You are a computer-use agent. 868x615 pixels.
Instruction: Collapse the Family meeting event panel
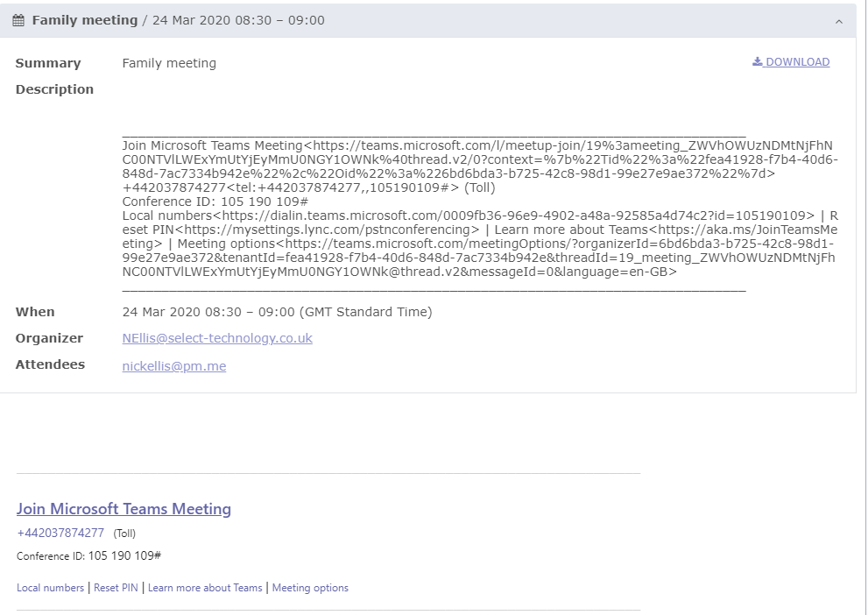click(x=839, y=22)
